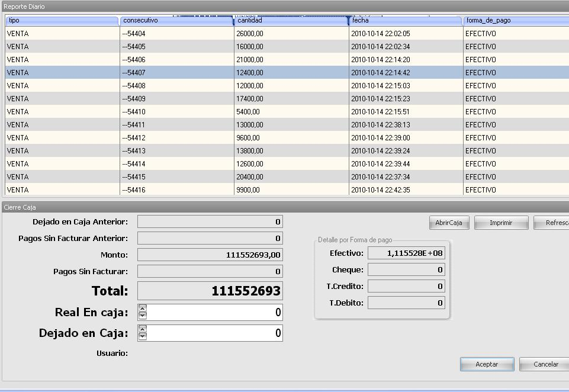Confirm the cash close with Aceptar
The image size is (569, 392).
pos(487,364)
